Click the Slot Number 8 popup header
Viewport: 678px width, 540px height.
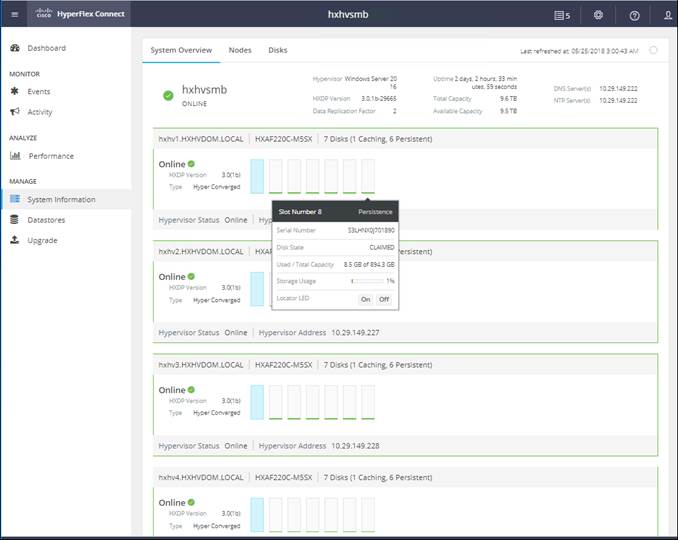[x=335, y=211]
